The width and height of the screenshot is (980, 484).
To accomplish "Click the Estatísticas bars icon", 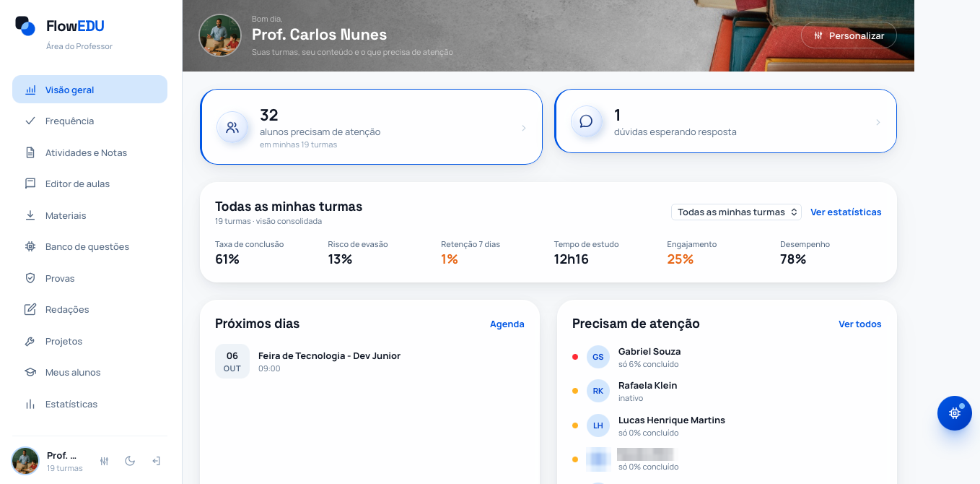I will click(30, 404).
